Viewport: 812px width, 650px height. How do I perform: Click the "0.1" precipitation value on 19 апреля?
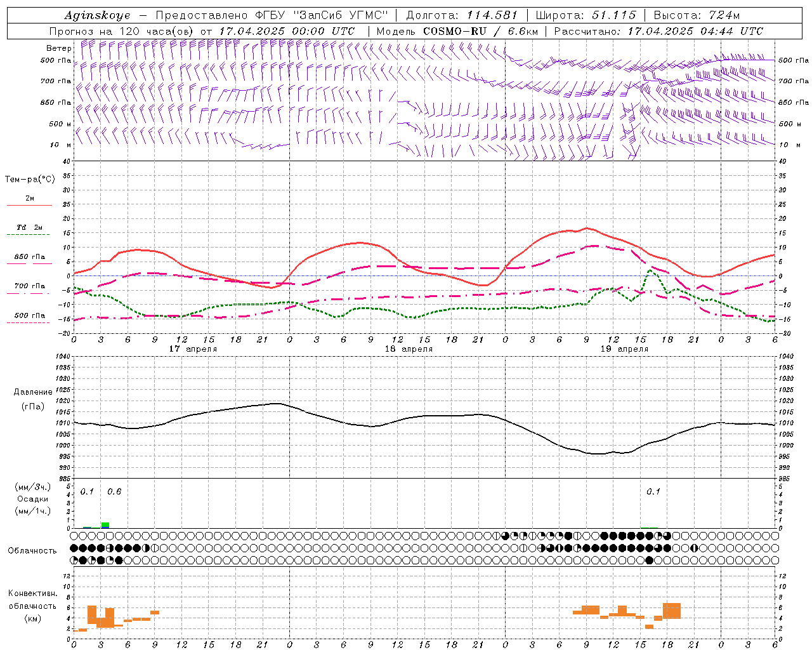pos(653,491)
